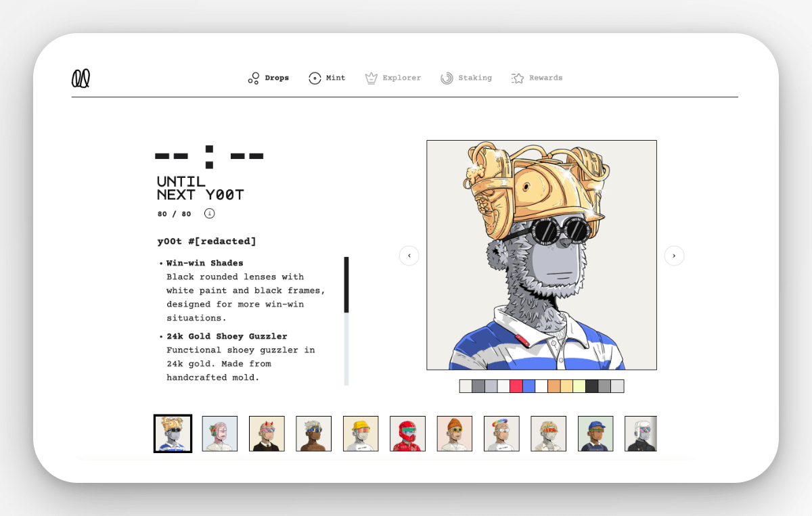
Task: Select the red color swatch
Action: pos(516,386)
